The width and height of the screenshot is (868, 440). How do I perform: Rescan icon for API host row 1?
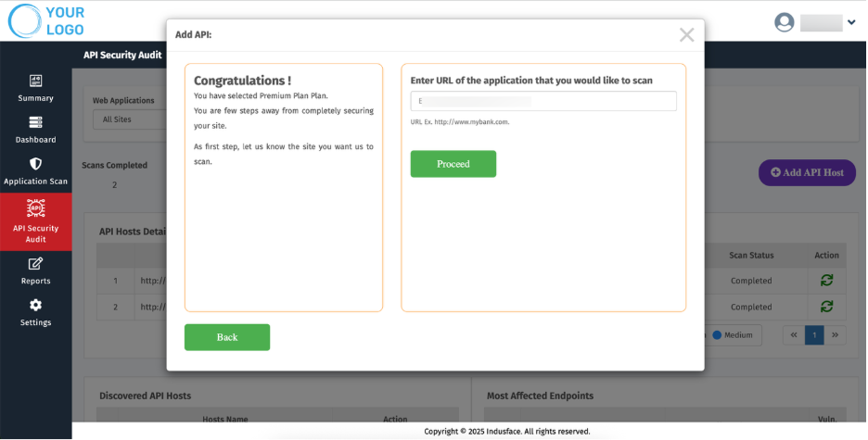click(826, 281)
